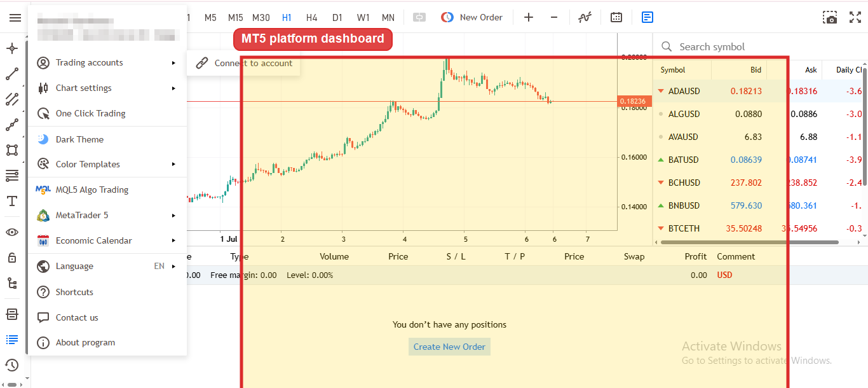Switch to D1 daily timeframe

[337, 18]
